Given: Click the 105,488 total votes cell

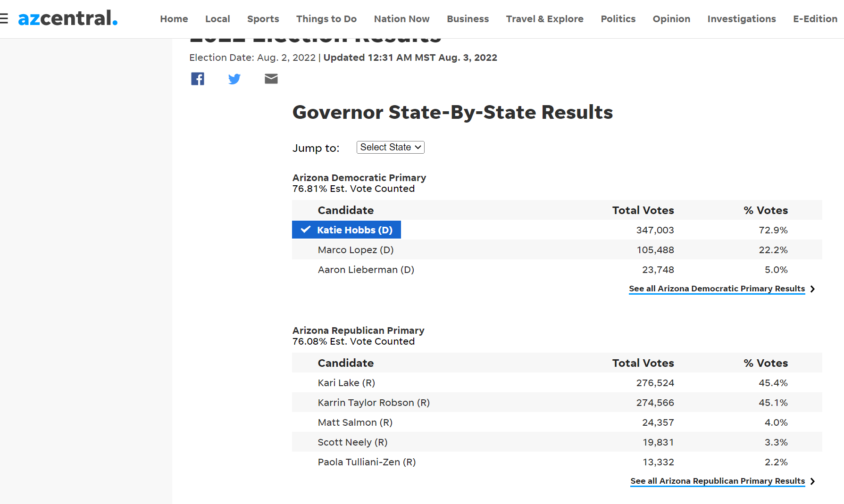Looking at the screenshot, I should 655,250.
